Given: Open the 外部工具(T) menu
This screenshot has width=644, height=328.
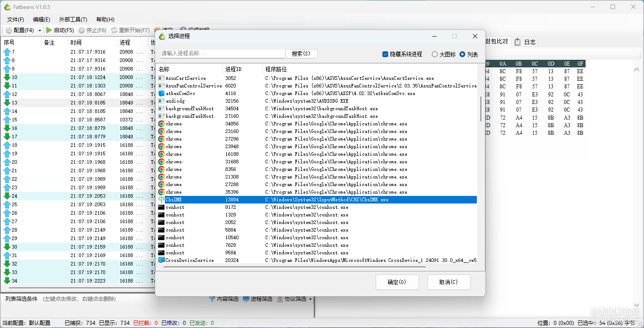Looking at the screenshot, I should [73, 19].
